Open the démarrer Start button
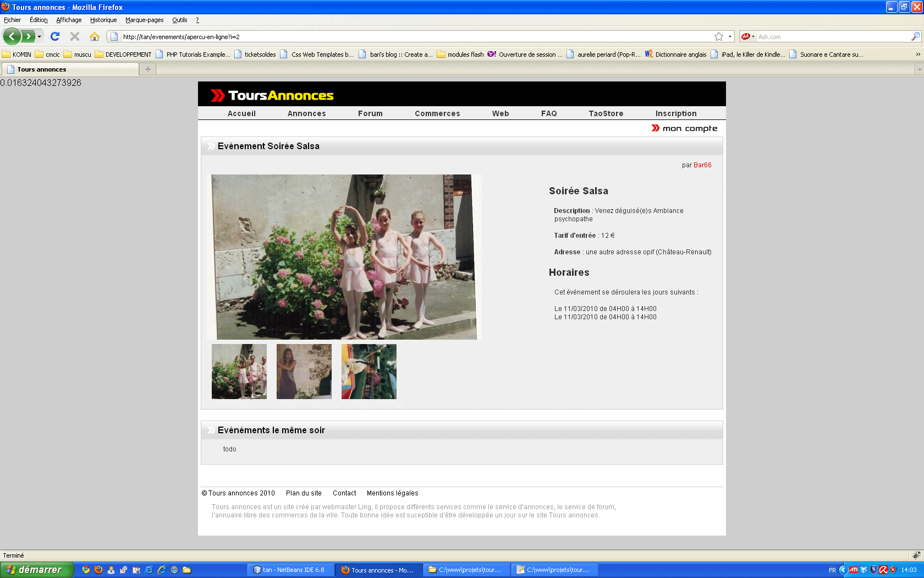 point(37,570)
